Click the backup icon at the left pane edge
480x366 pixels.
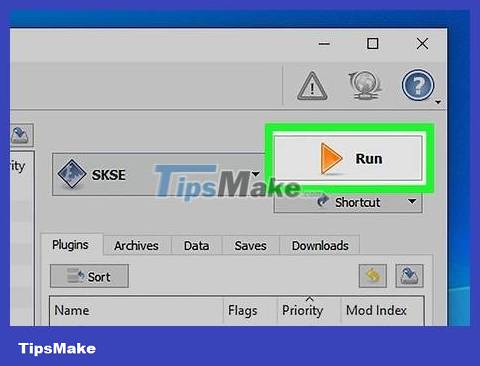21,135
